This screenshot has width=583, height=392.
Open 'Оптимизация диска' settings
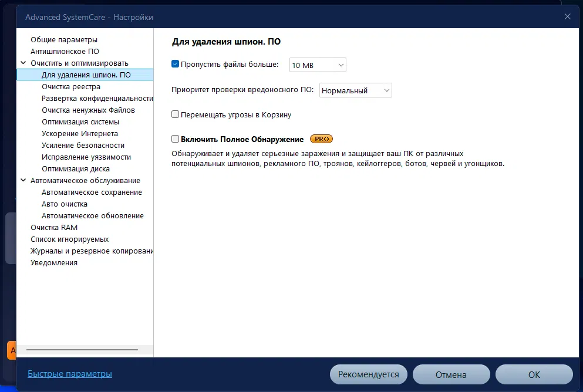(76, 168)
